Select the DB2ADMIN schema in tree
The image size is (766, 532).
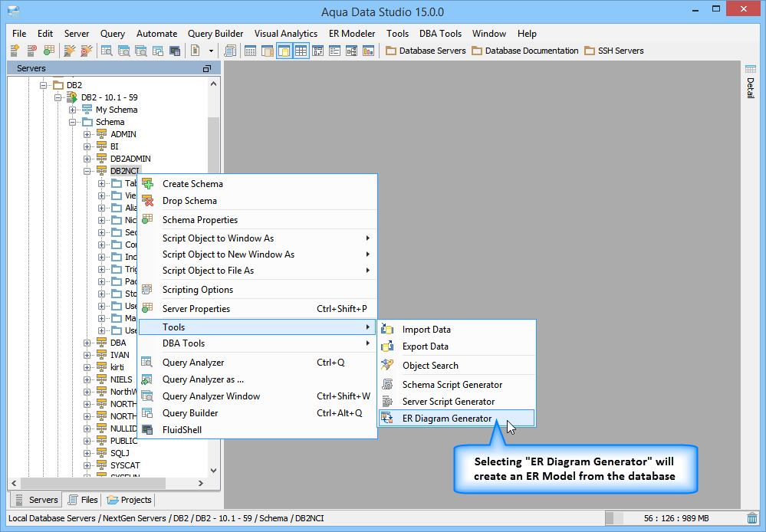(130, 158)
